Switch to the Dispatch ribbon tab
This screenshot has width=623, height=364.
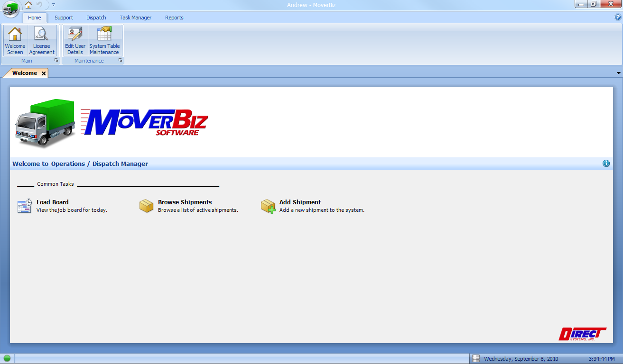tap(96, 18)
